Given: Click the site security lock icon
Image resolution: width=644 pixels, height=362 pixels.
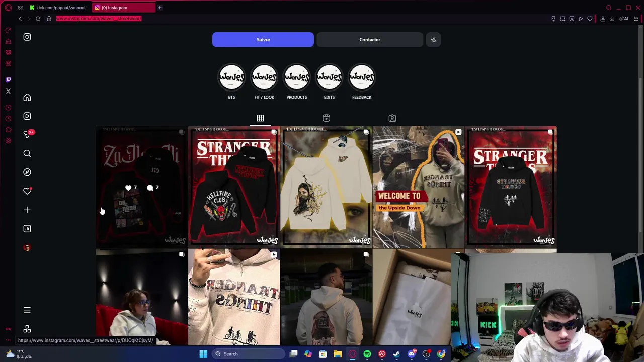Looking at the screenshot, I should pyautogui.click(x=49, y=19).
